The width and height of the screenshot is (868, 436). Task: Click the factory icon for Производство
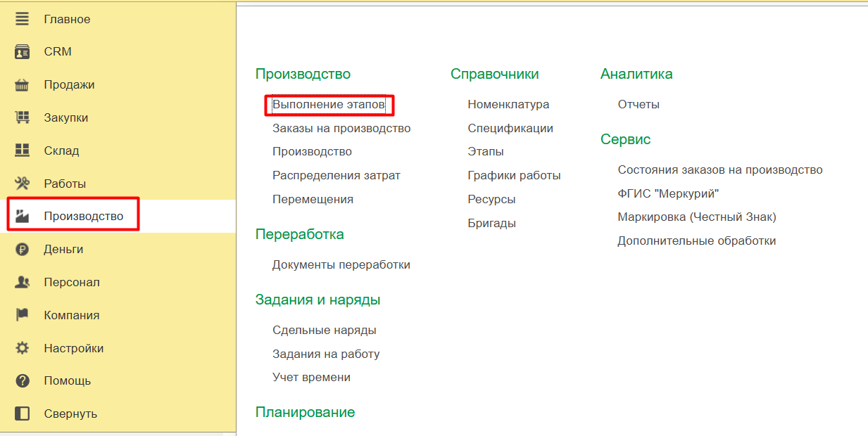(23, 217)
